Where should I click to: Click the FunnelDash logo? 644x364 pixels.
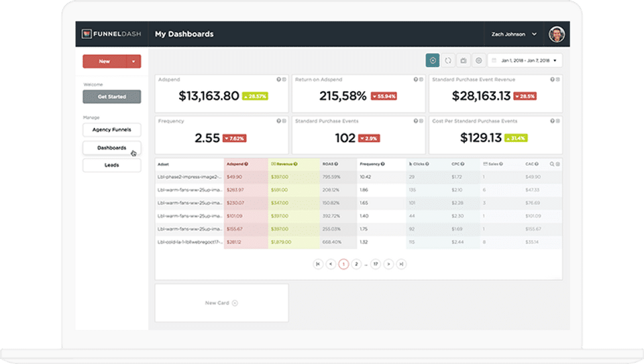(111, 34)
